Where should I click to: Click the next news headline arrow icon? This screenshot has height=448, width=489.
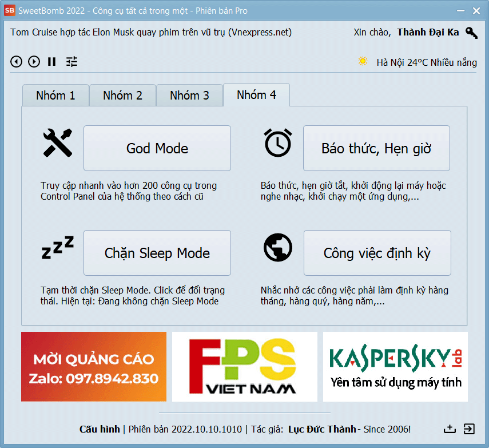click(x=34, y=62)
